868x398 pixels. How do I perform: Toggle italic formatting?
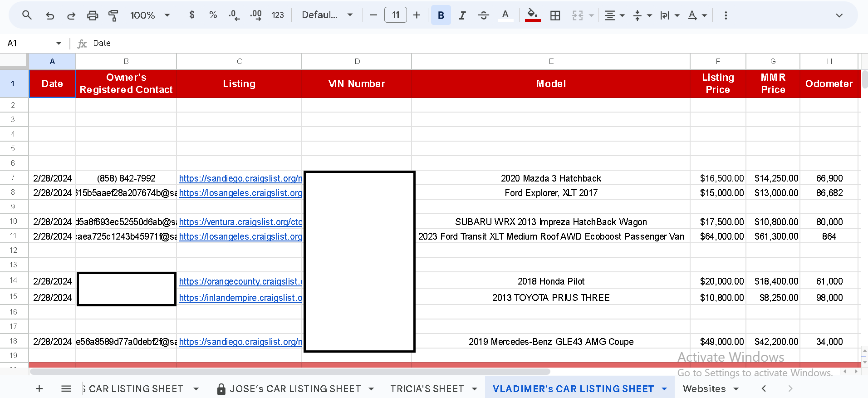coord(462,15)
